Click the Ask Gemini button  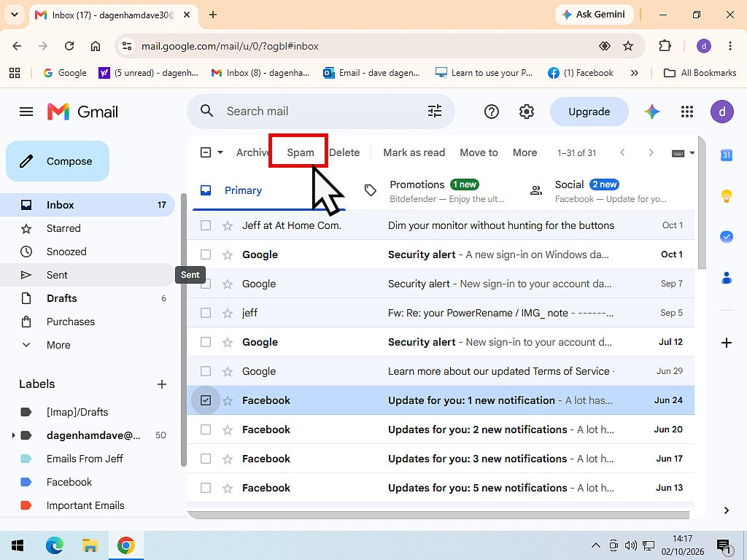click(594, 15)
